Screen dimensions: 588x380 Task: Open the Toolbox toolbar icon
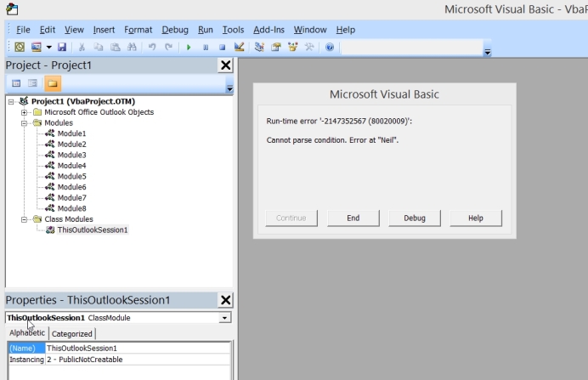pyautogui.click(x=309, y=47)
